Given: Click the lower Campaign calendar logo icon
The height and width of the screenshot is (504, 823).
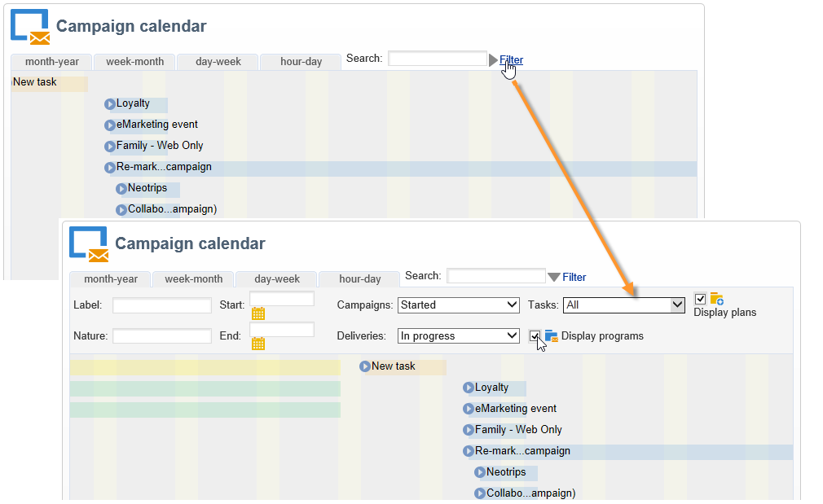Looking at the screenshot, I should pos(89,244).
